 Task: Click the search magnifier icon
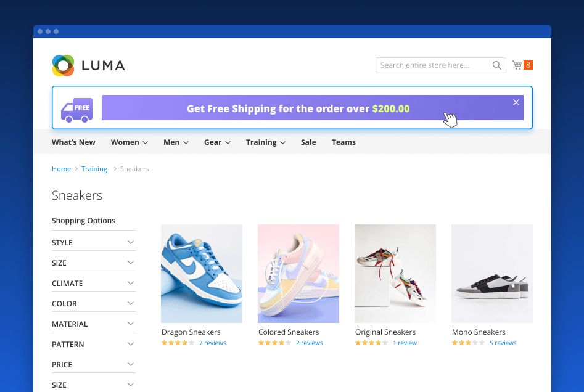pos(496,65)
